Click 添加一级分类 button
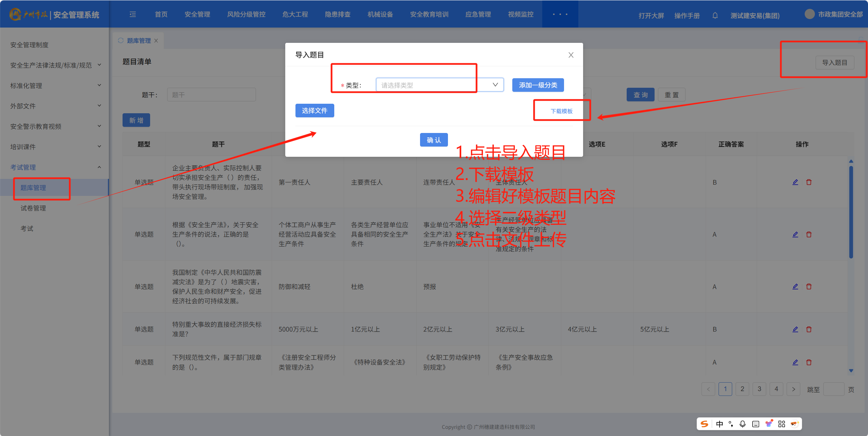This screenshot has height=436, width=868. coord(538,85)
